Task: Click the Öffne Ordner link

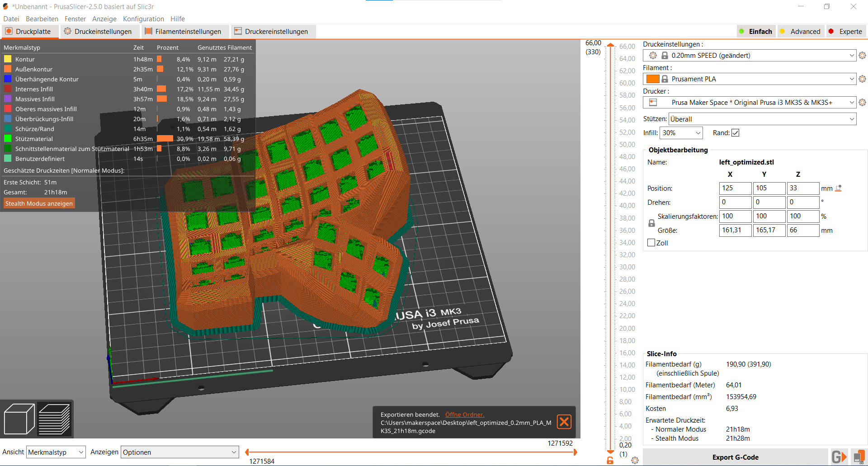Action: 464,414
